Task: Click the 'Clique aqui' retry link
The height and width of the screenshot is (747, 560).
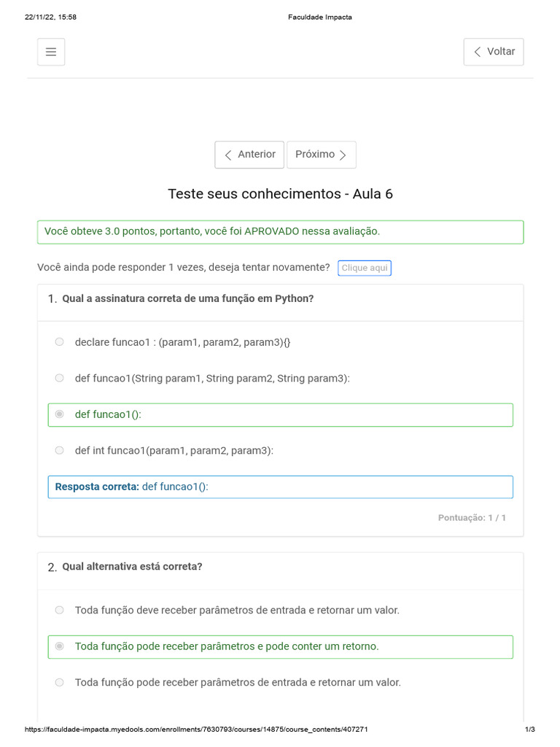Action: [x=365, y=268]
